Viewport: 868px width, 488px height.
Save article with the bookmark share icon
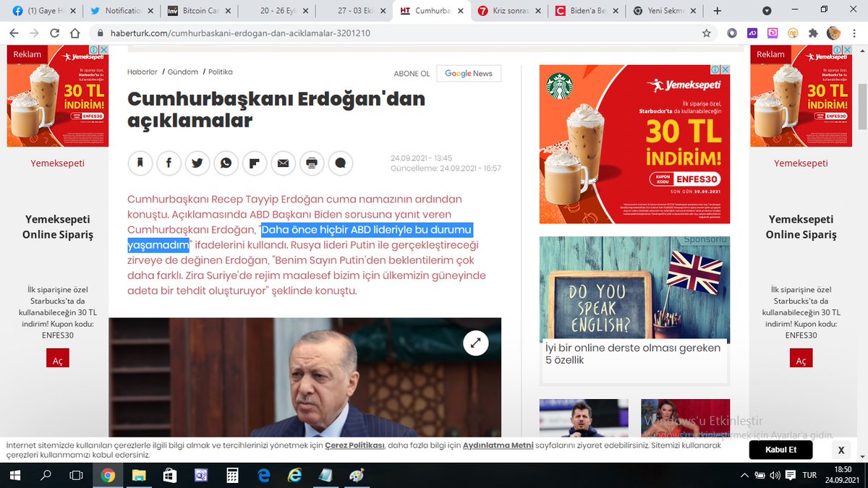(140, 163)
